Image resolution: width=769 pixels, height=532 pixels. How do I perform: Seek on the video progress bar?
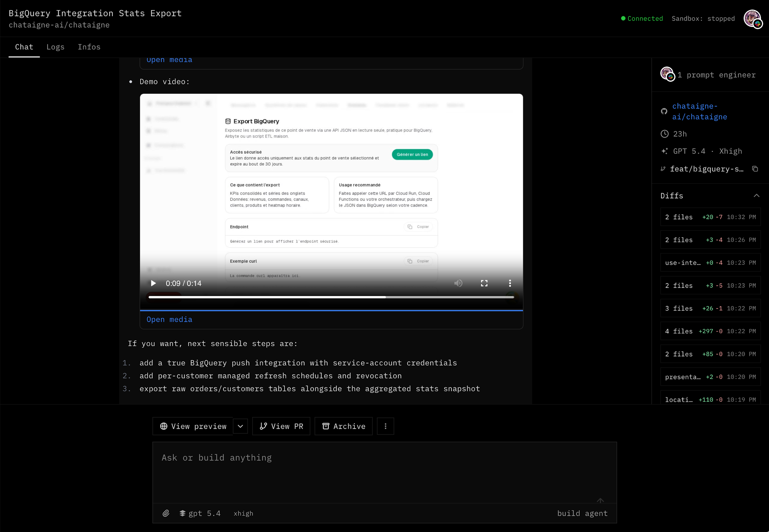(x=331, y=297)
